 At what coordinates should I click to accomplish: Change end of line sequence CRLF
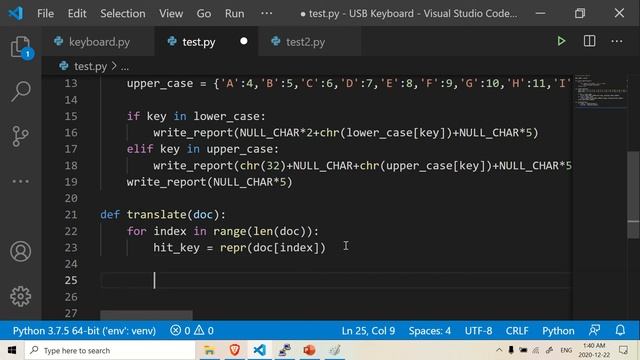point(517,331)
